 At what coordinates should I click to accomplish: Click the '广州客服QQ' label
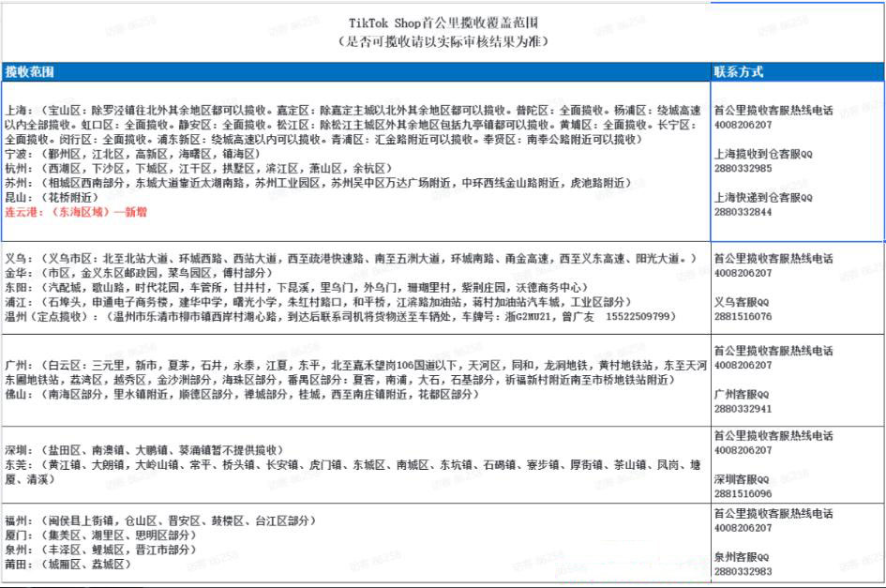742,394
